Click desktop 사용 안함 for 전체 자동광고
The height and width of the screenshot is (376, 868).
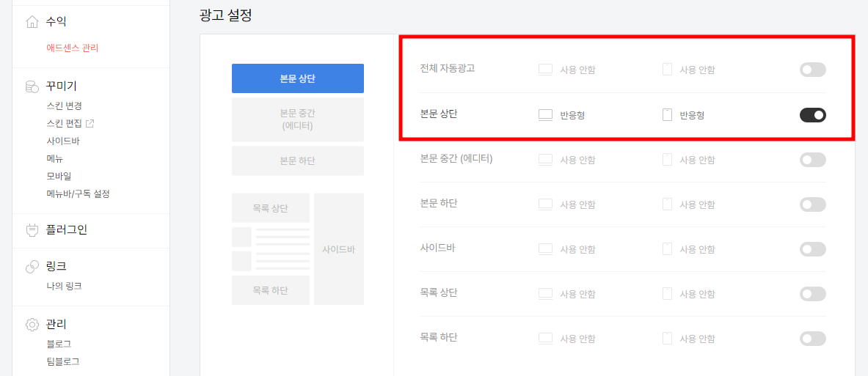coord(577,70)
